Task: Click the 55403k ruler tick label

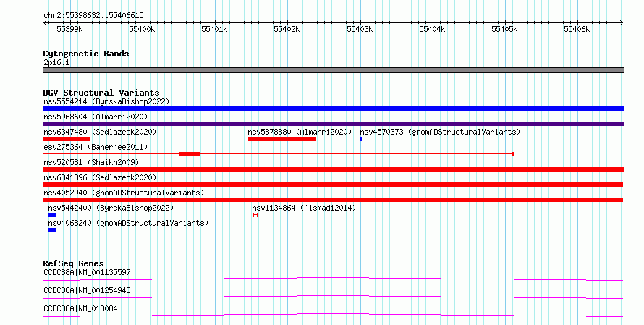Action: 360,29
